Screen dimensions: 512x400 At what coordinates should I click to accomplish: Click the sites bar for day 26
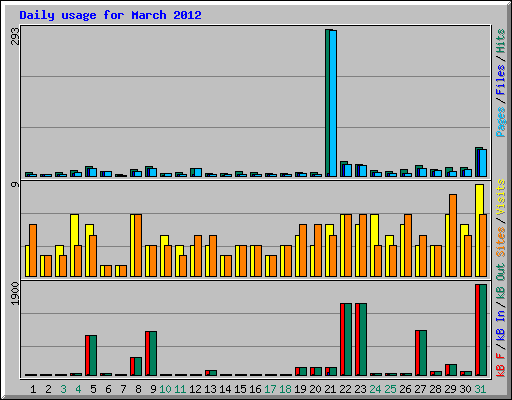408,245
